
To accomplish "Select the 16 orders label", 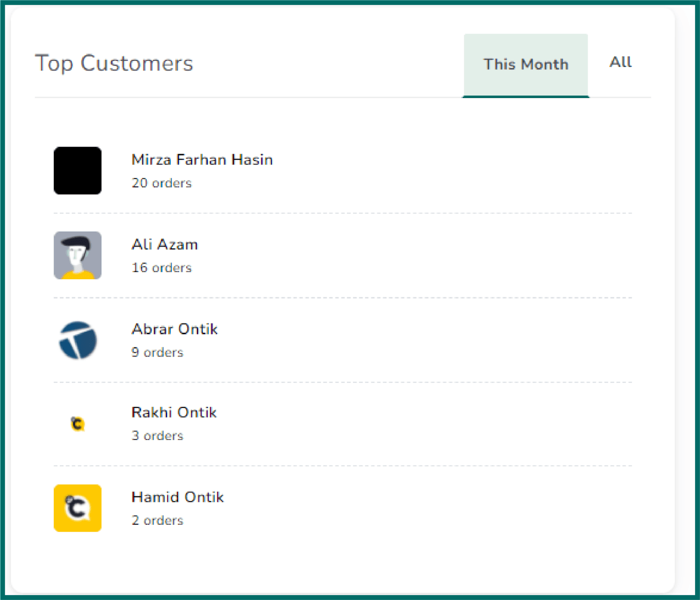I will pyautogui.click(x=161, y=267).
